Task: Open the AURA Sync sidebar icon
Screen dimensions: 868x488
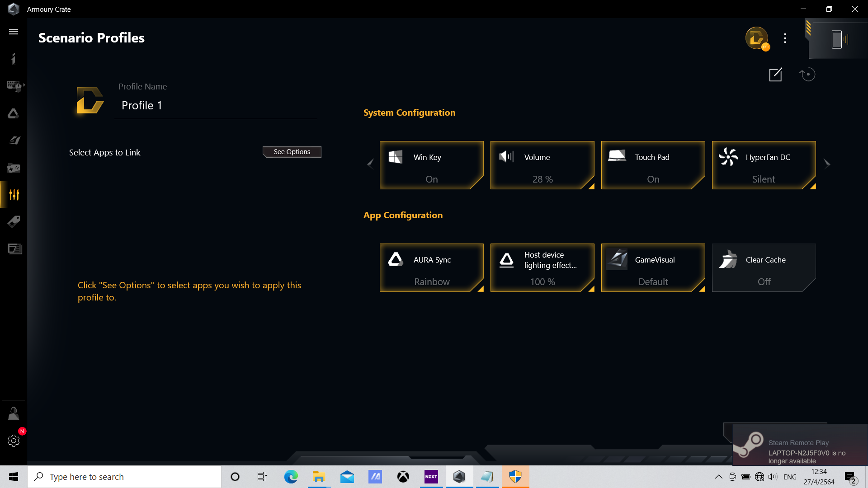Action: [x=14, y=113]
